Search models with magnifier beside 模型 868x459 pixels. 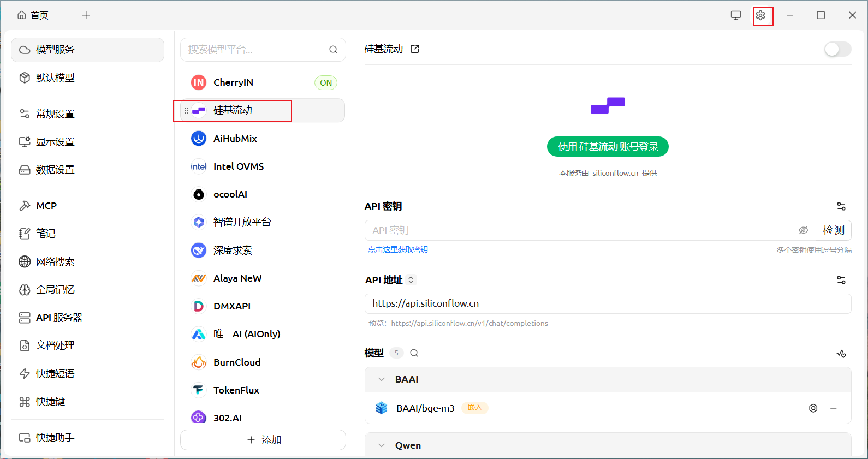(414, 353)
